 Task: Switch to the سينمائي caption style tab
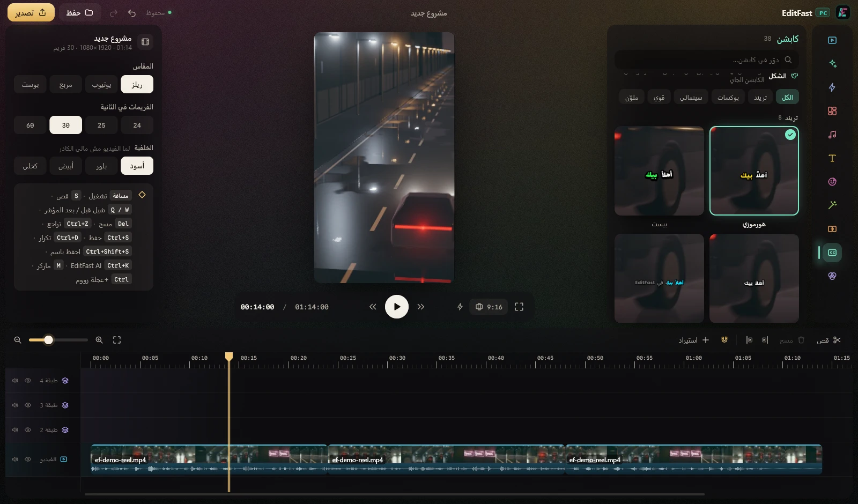[691, 97]
